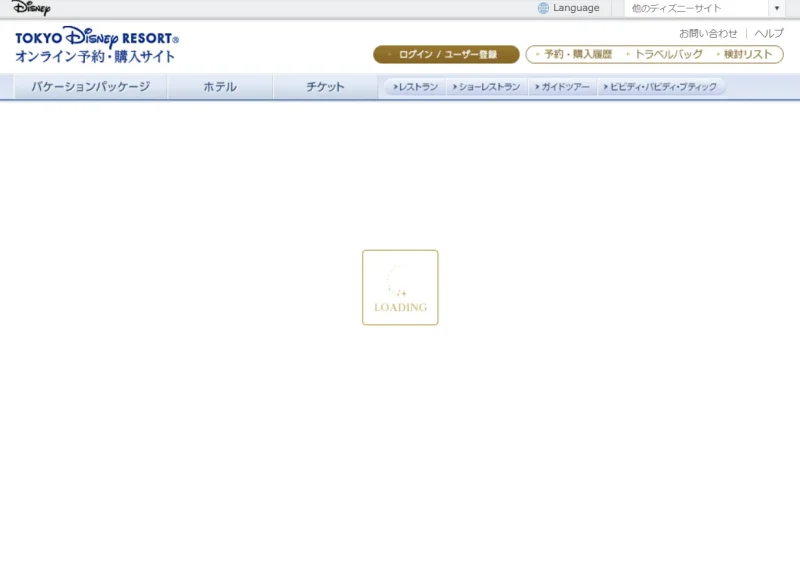The image size is (800, 568).
Task: Open the Tokyo Disney Resort site logo
Action: click(97, 45)
